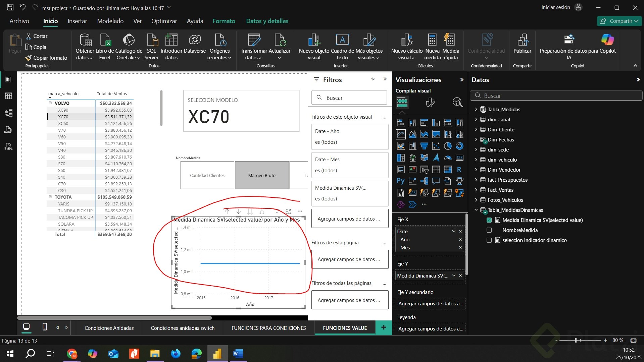Select the treemap visualization icon
Image resolution: width=644 pixels, height=362 pixels.
click(401, 158)
